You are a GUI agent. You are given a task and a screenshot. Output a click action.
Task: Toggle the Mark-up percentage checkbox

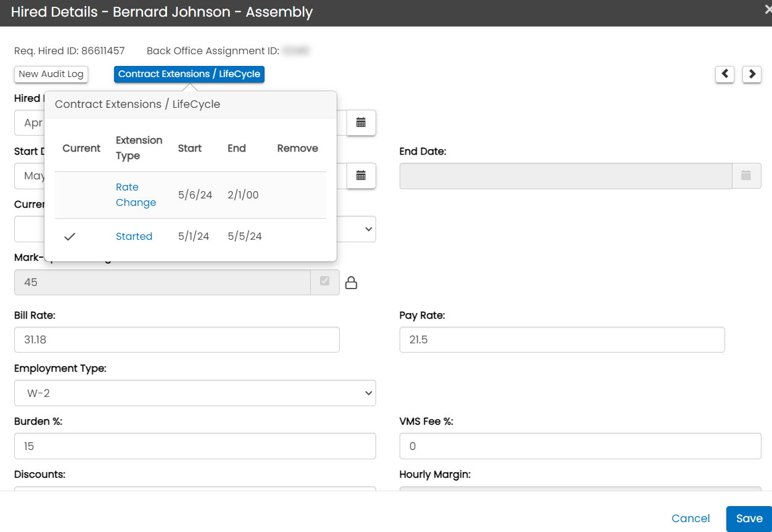[325, 282]
